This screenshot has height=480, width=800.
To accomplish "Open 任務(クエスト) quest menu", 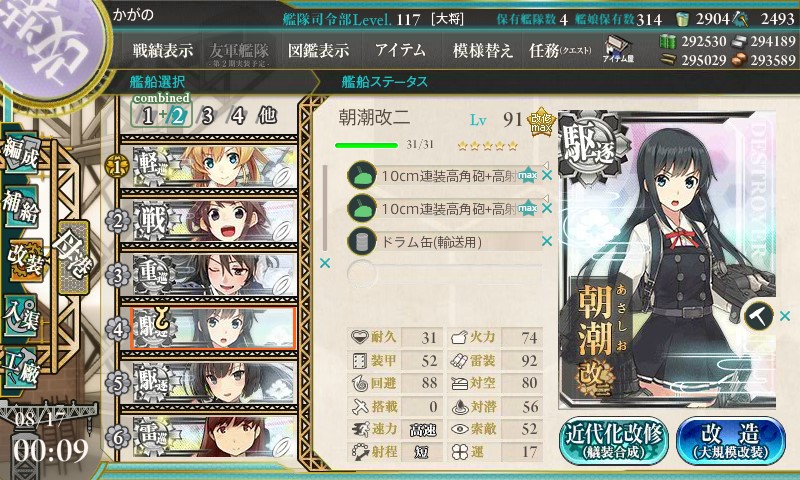I will 560,50.
